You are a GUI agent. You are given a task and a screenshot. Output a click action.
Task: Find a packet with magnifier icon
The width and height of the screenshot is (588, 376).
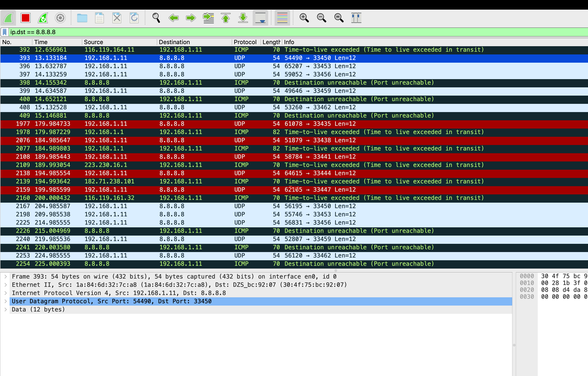pyautogui.click(x=156, y=18)
